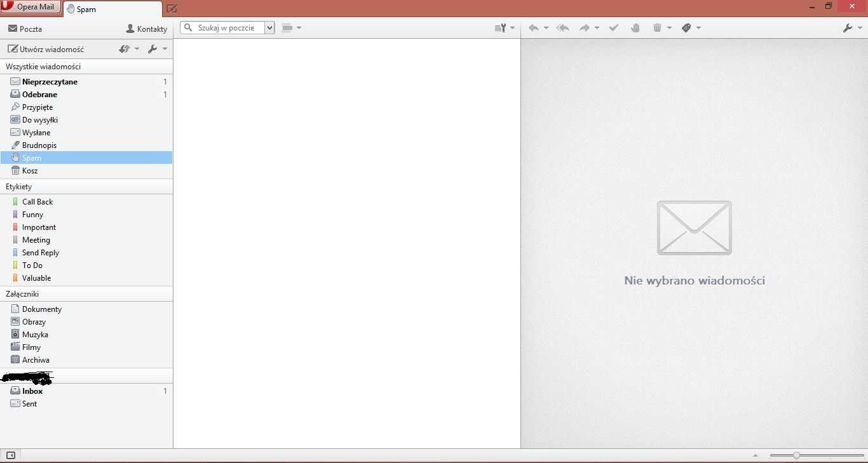Mark as spam with the hand icon

635,28
